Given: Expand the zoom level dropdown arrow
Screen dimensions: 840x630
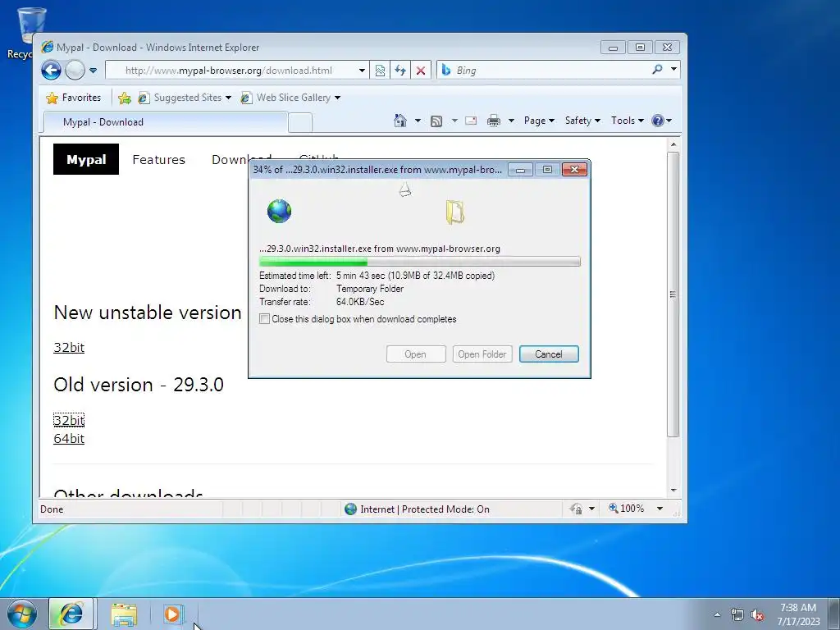Looking at the screenshot, I should point(660,509).
